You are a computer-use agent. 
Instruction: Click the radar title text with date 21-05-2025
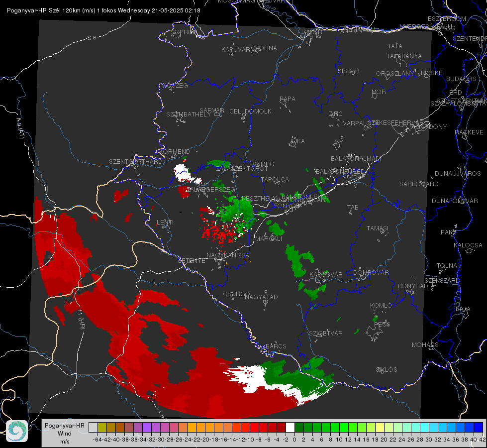point(103,10)
